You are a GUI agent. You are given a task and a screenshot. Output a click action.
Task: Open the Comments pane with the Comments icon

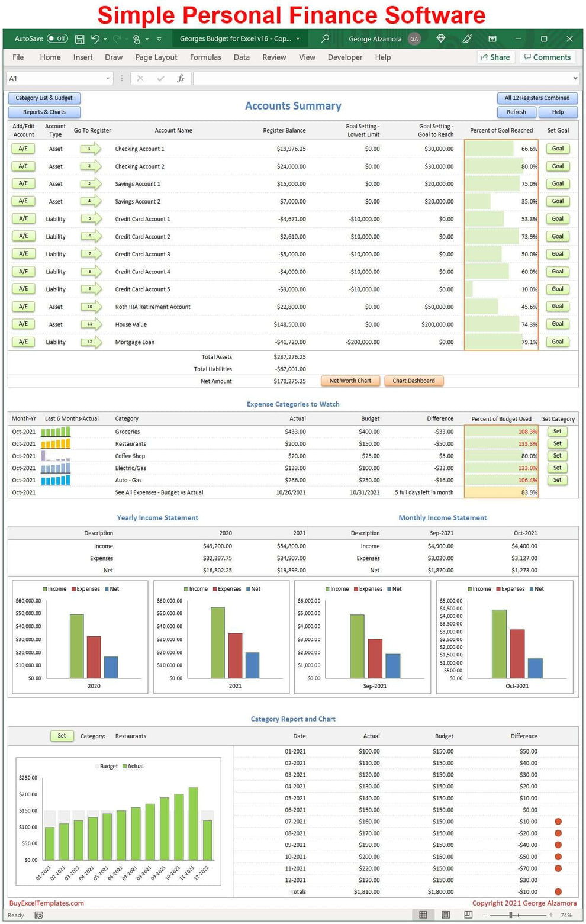pos(547,57)
